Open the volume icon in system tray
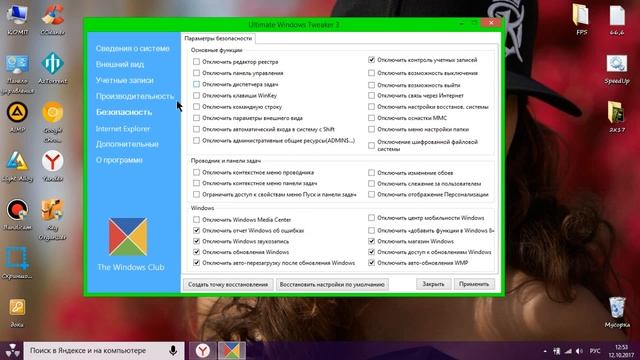 point(579,351)
